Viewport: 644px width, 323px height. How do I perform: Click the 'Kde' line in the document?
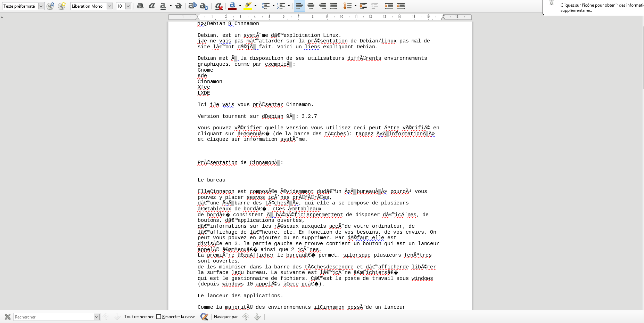(x=202, y=76)
